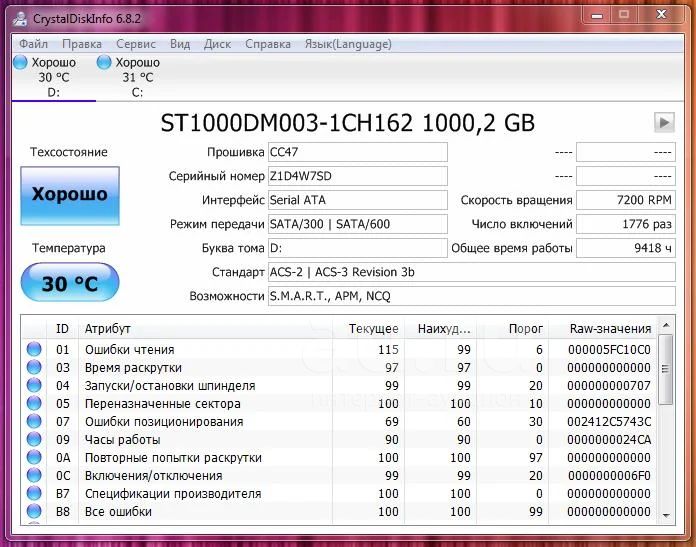Click the ID column header

62,329
